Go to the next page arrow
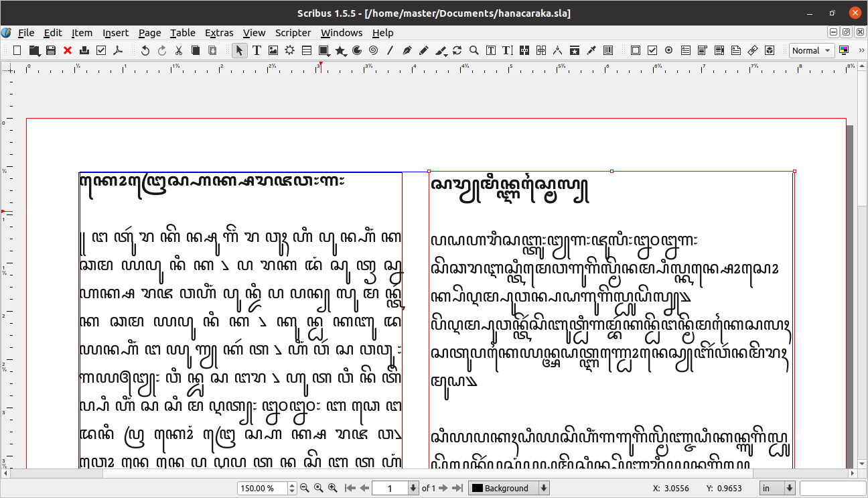Screen dimensions: 868x498 click(443, 488)
